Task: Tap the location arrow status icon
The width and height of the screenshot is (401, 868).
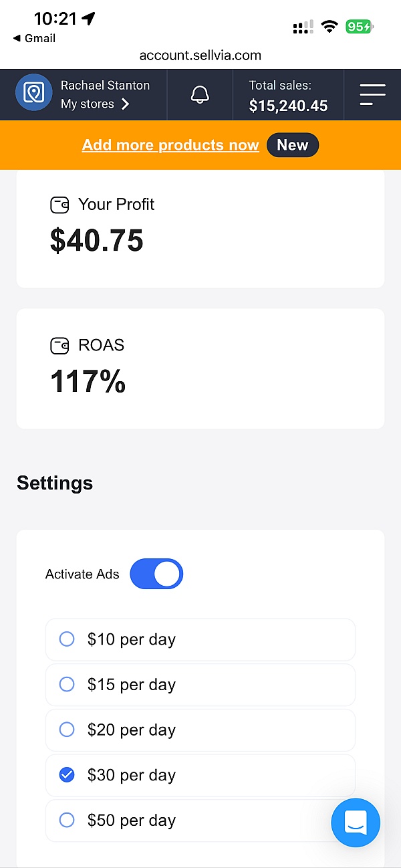Action: coord(88,18)
